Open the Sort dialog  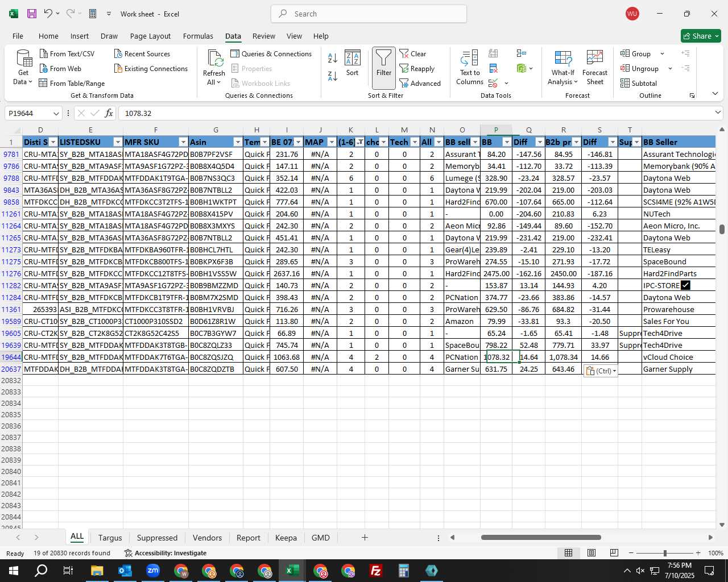pyautogui.click(x=353, y=64)
